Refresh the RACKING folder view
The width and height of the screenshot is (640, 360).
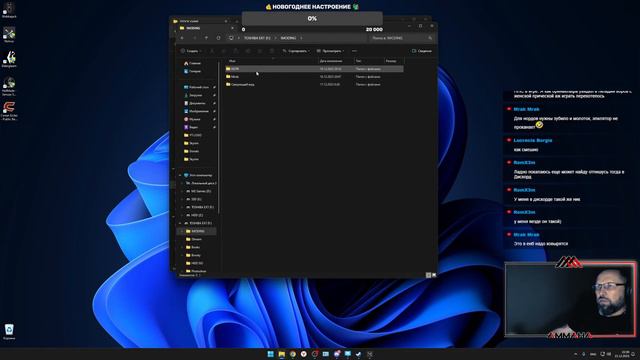[218, 38]
